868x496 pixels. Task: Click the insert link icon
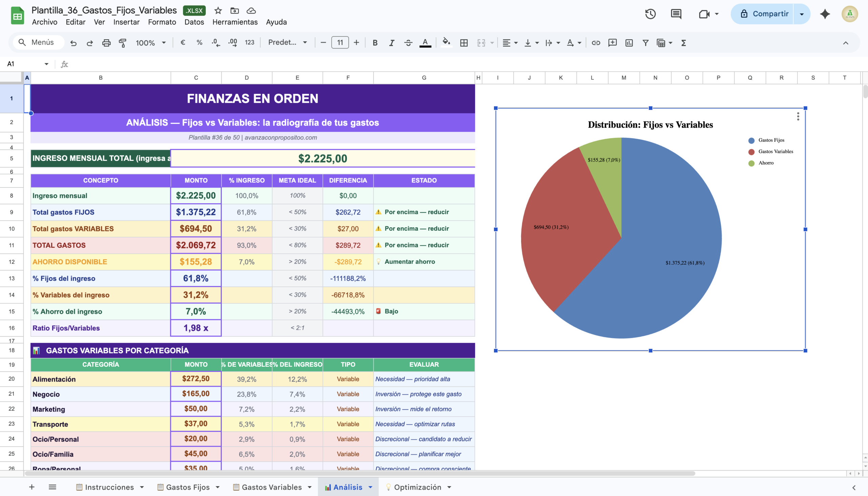(x=596, y=43)
